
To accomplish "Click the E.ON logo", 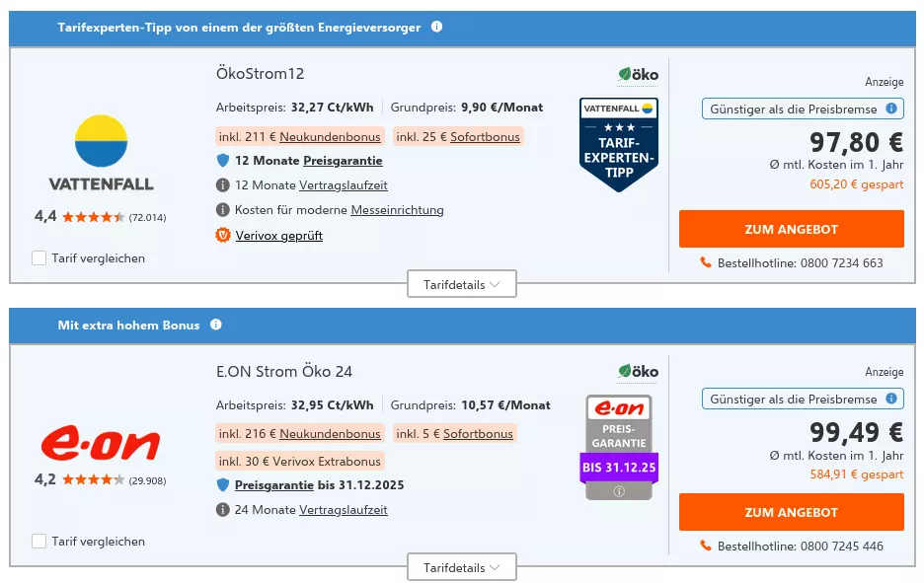I will (x=100, y=443).
